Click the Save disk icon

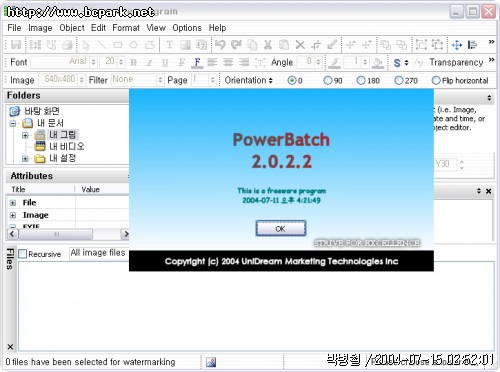click(16, 45)
